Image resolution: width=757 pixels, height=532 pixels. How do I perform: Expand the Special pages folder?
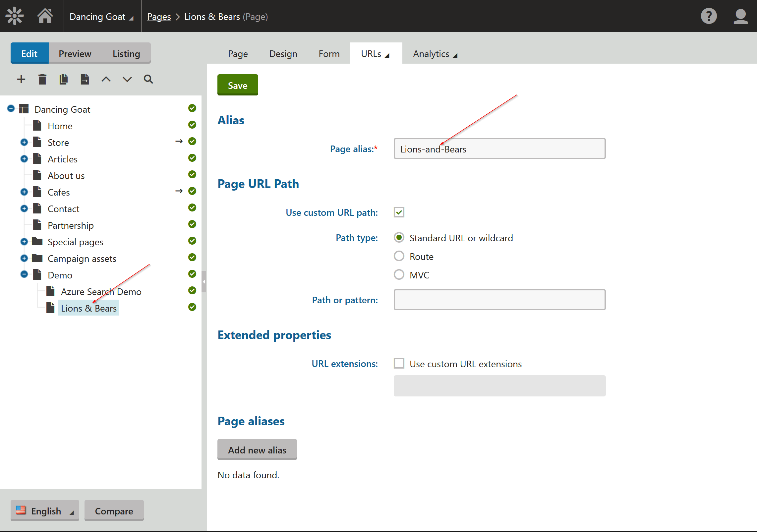coord(24,242)
